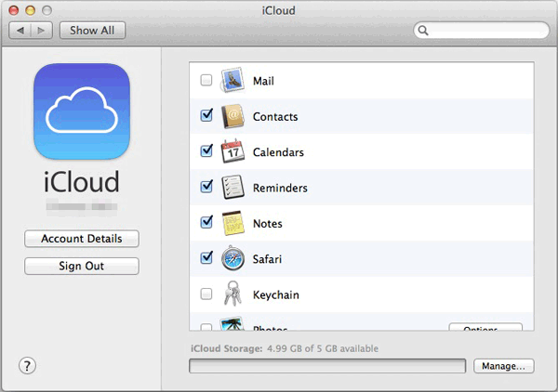
Task: Select the Calendars label text
Action: [x=278, y=152]
